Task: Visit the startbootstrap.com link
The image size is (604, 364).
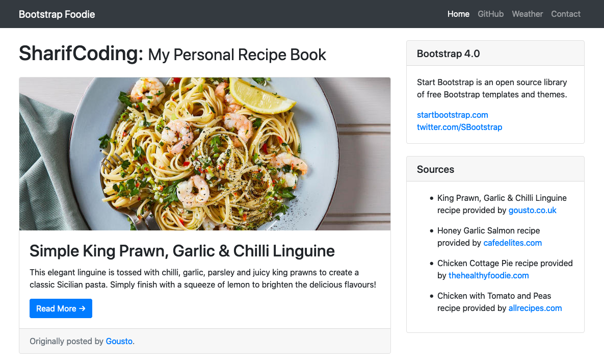Action: (452, 115)
